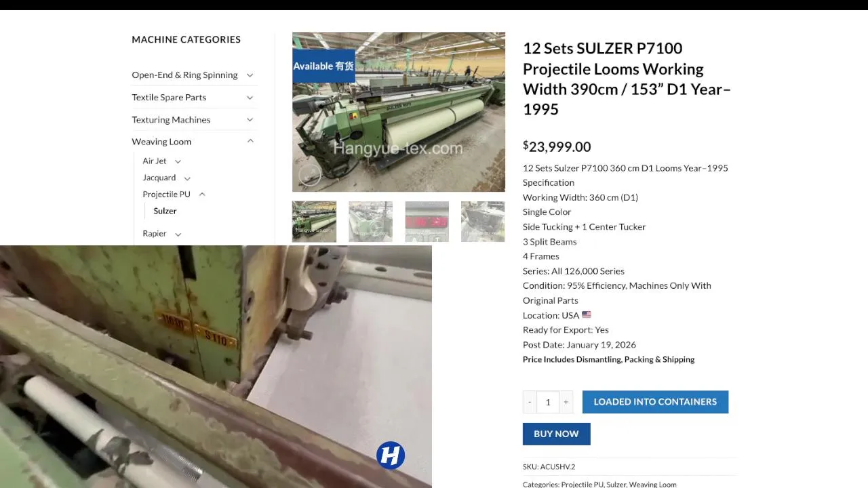Increase quantity with the plus button
Screen dimensions: 868x488
click(566, 402)
